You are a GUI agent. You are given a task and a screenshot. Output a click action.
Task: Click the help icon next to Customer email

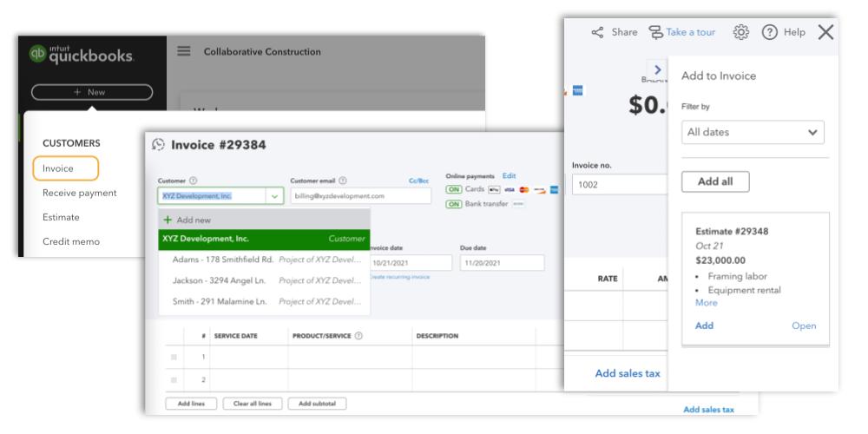[343, 181]
